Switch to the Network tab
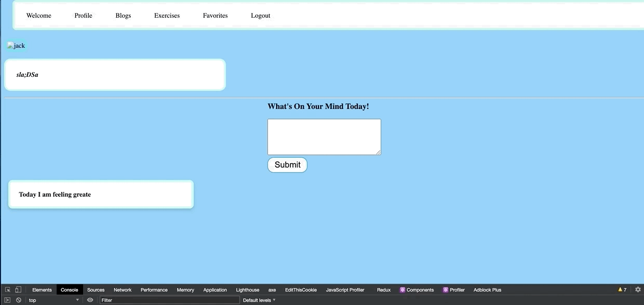This screenshot has height=305, width=644. point(123,290)
